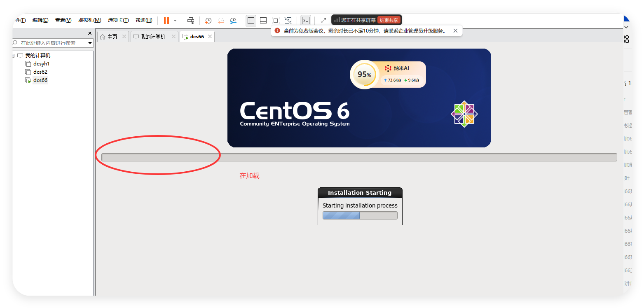Close the 我的计算机 tab
The height and width of the screenshot is (308, 644).
pos(173,37)
